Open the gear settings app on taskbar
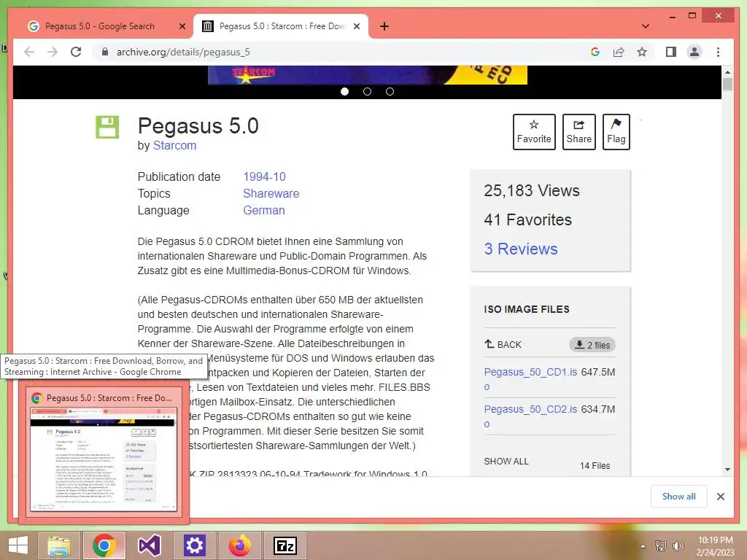The image size is (747, 560). click(194, 545)
